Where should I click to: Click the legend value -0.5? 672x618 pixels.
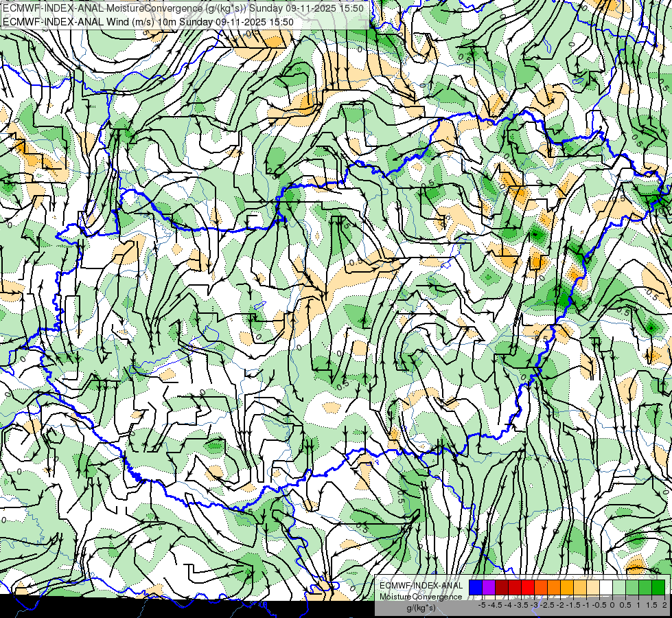coord(599,605)
